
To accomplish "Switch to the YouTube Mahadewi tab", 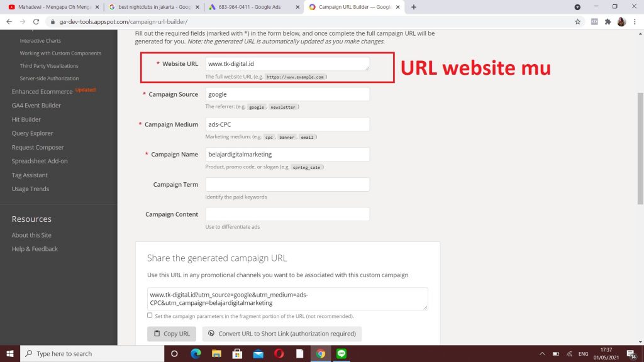I will 50,7.
